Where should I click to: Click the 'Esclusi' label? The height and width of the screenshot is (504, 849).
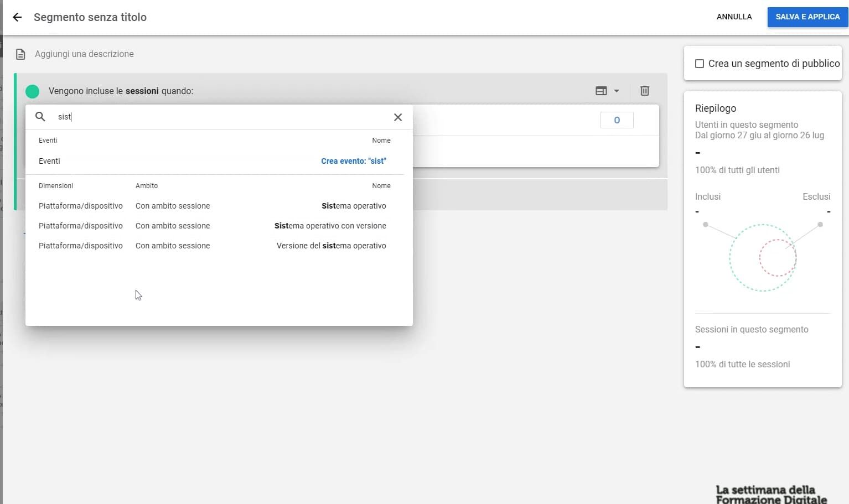click(x=816, y=196)
